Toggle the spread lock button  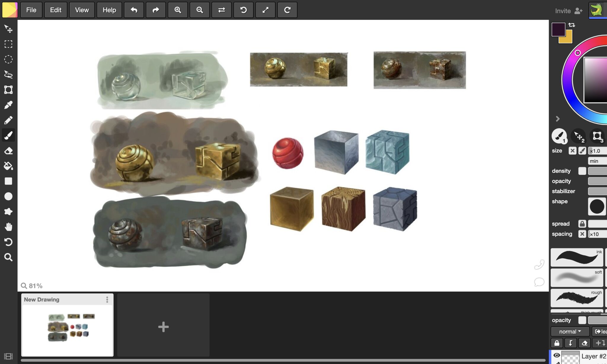pyautogui.click(x=582, y=224)
